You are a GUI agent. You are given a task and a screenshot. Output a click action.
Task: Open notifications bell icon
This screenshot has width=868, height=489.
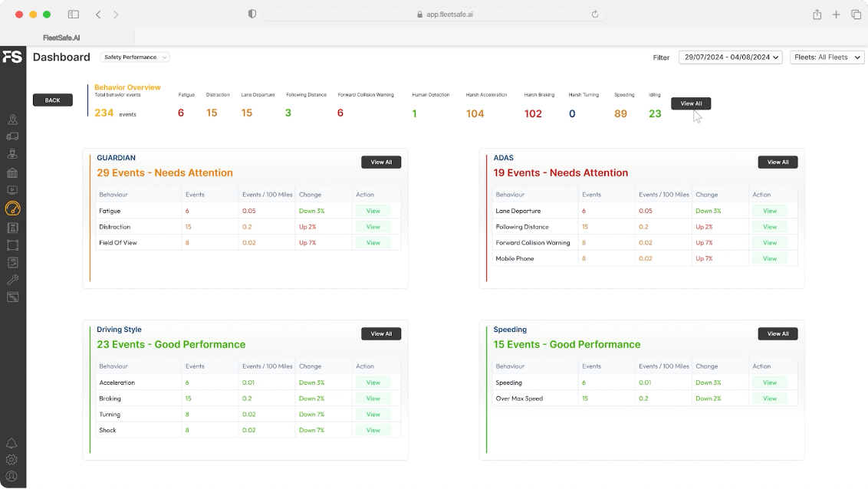coord(12,444)
